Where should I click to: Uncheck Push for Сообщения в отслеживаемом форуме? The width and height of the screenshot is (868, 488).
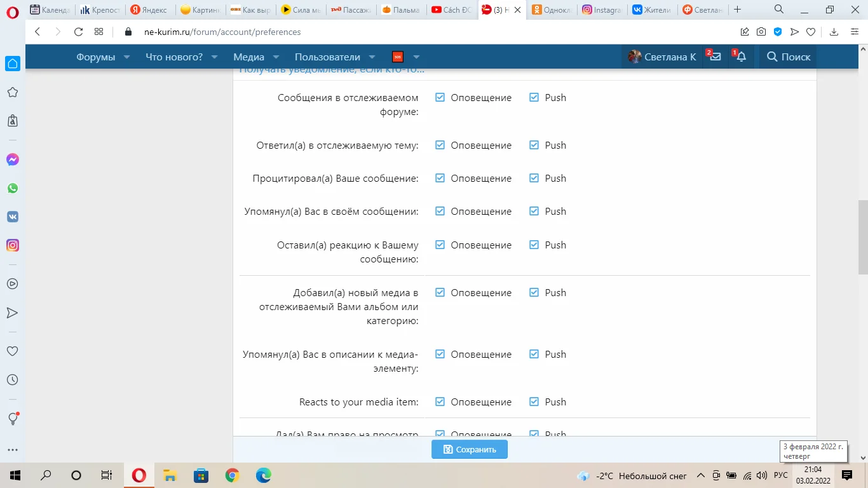pos(534,97)
